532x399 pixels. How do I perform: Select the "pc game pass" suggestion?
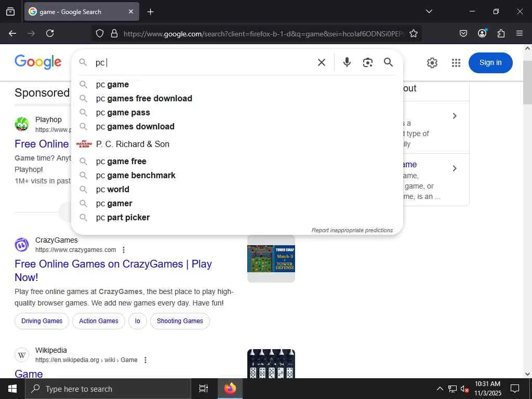pos(237,112)
